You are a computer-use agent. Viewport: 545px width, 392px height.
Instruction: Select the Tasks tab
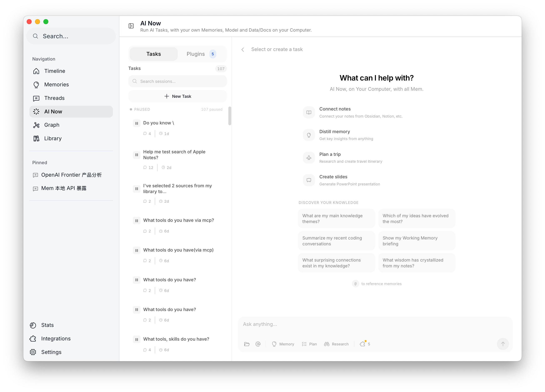154,54
